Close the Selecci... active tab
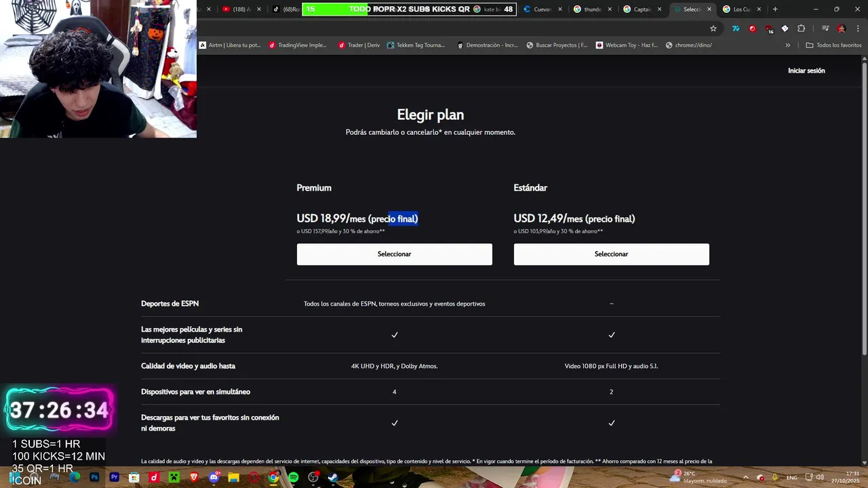The width and height of the screenshot is (868, 488). point(709,9)
